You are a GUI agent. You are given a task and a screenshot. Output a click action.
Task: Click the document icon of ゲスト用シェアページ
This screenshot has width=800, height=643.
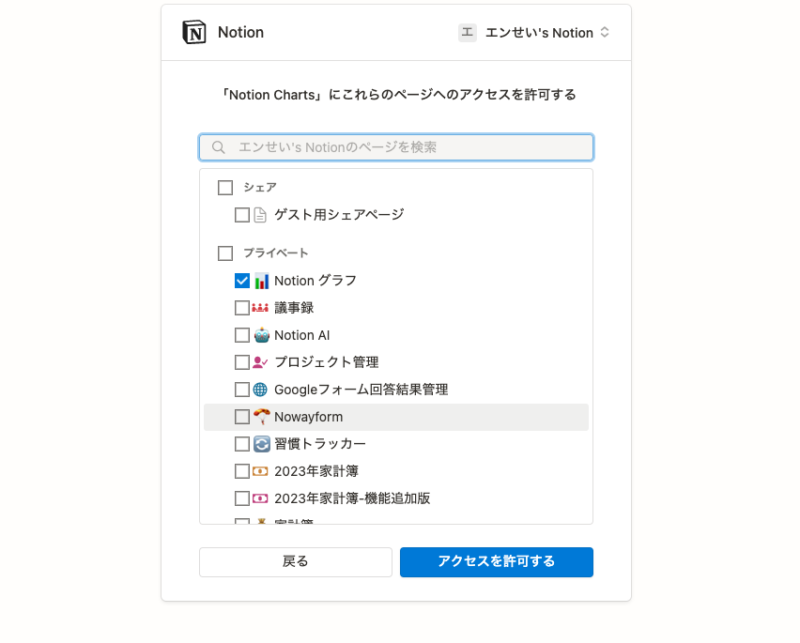tap(260, 215)
